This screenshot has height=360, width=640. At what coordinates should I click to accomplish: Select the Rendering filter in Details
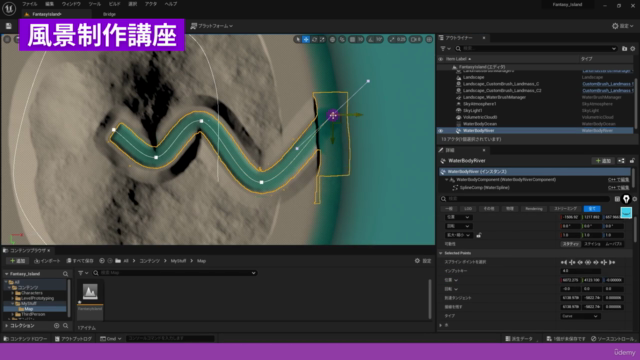[x=533, y=209]
